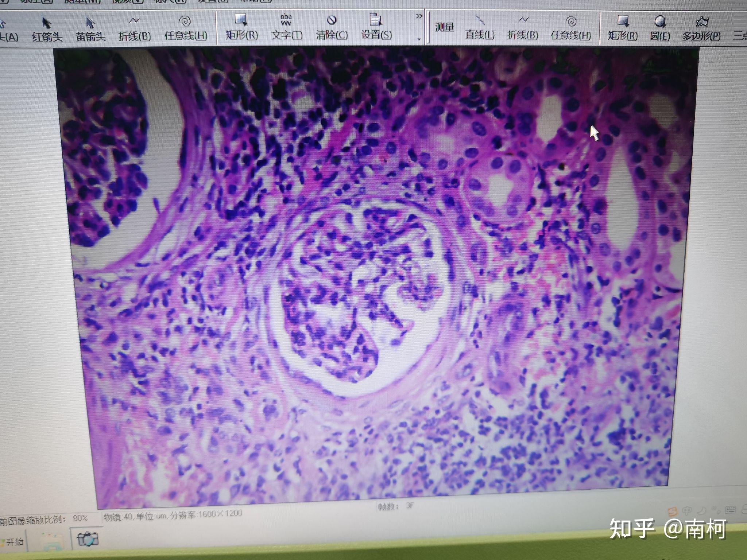Choose the measurement 折线(B) polyline tool
Viewport: 747px width, 560px height.
point(523,27)
